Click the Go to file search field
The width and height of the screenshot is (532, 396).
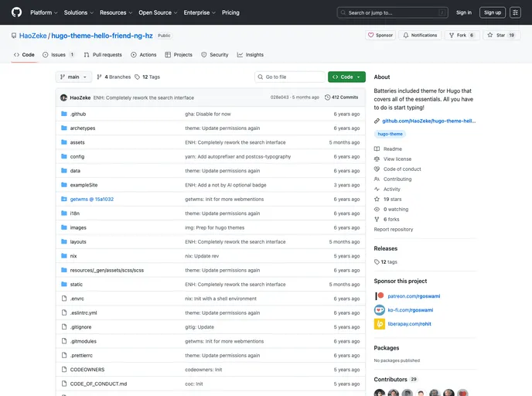click(291, 77)
